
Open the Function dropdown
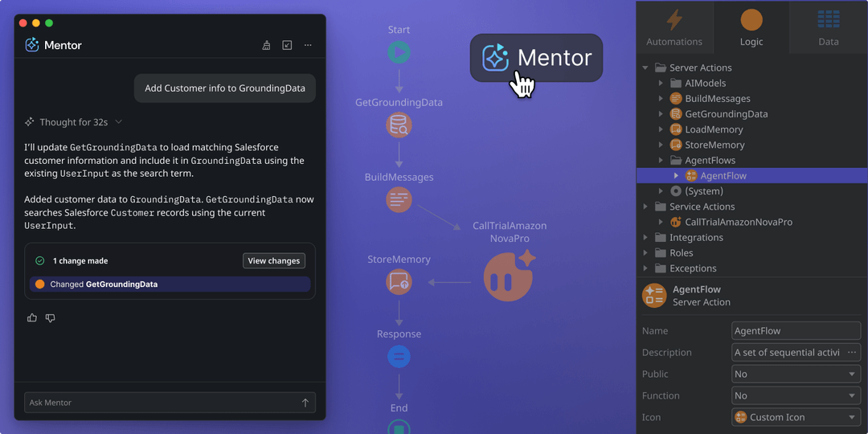coord(796,395)
